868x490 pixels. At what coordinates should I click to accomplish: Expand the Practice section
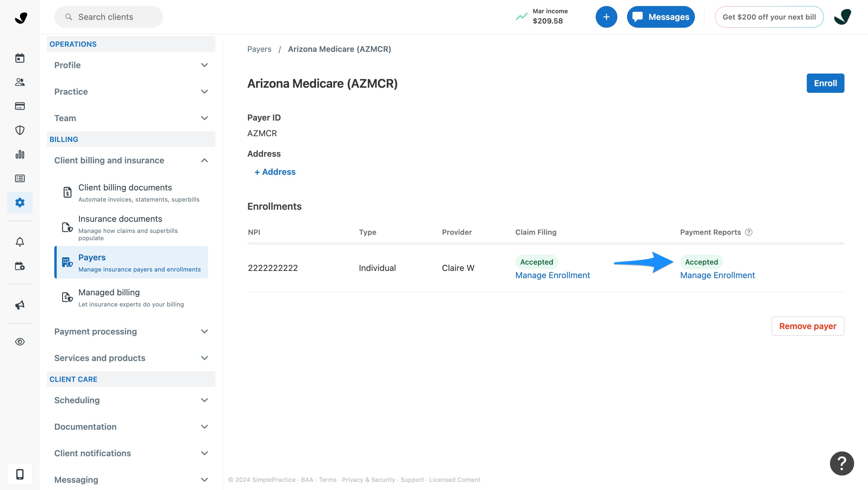[131, 92]
